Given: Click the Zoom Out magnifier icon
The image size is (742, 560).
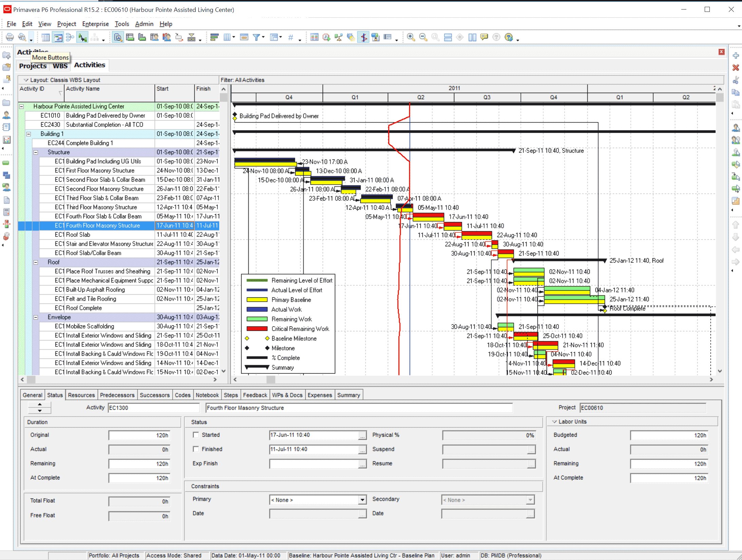Looking at the screenshot, I should 423,37.
